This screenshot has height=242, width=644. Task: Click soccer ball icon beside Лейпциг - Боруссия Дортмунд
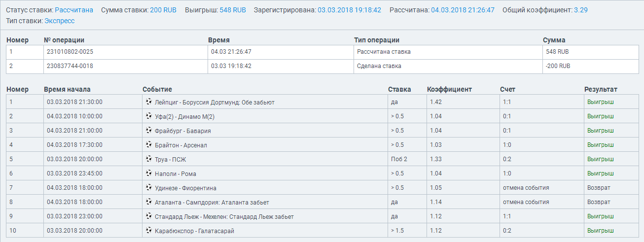click(149, 102)
